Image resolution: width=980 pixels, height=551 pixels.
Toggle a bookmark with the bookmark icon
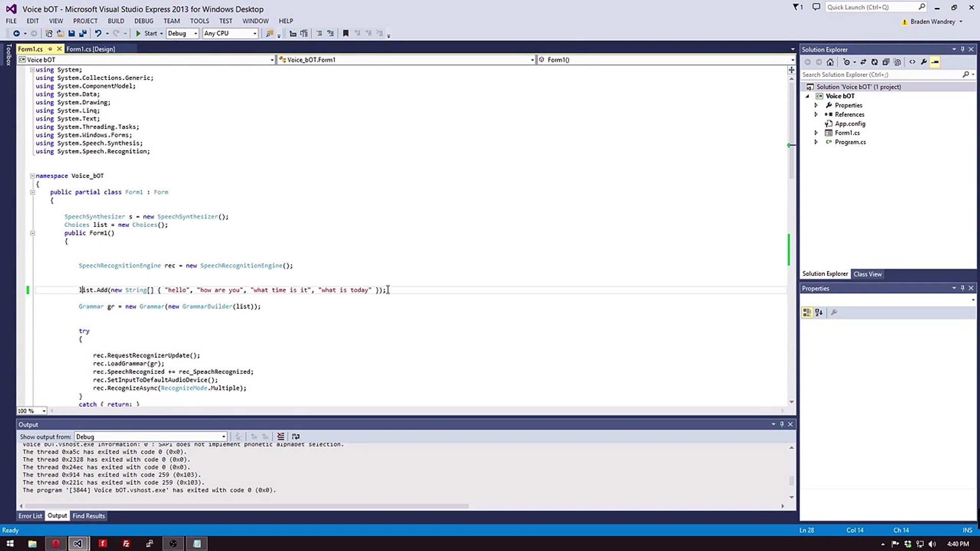click(346, 33)
